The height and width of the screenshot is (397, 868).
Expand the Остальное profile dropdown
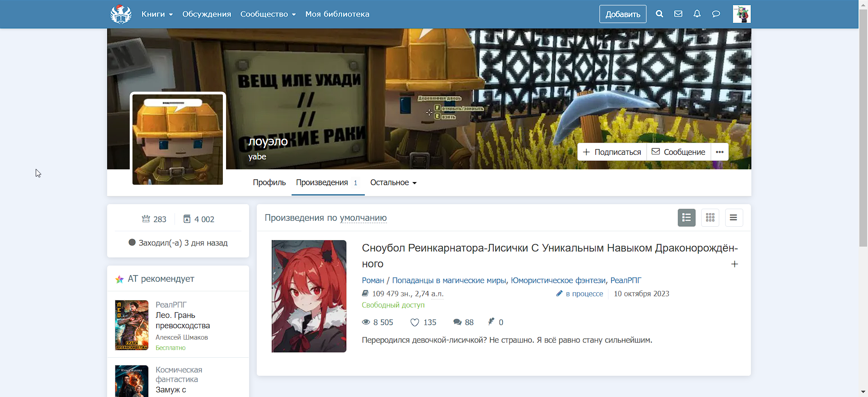click(x=393, y=182)
